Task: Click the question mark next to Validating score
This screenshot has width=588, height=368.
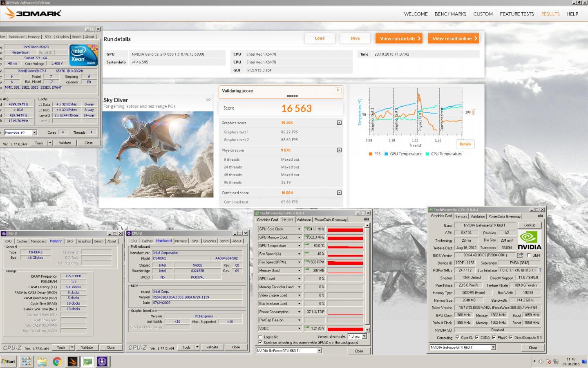Action: [338, 91]
